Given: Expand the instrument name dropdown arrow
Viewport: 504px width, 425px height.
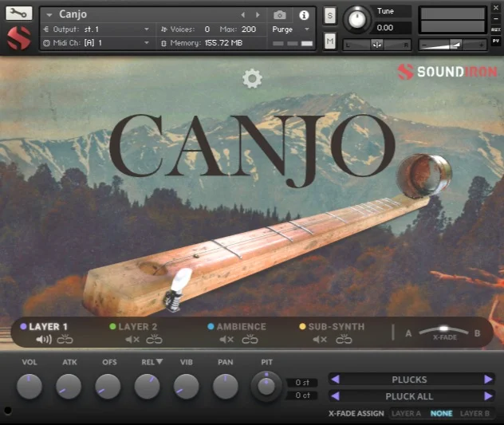Looking at the screenshot, I should (49, 15).
